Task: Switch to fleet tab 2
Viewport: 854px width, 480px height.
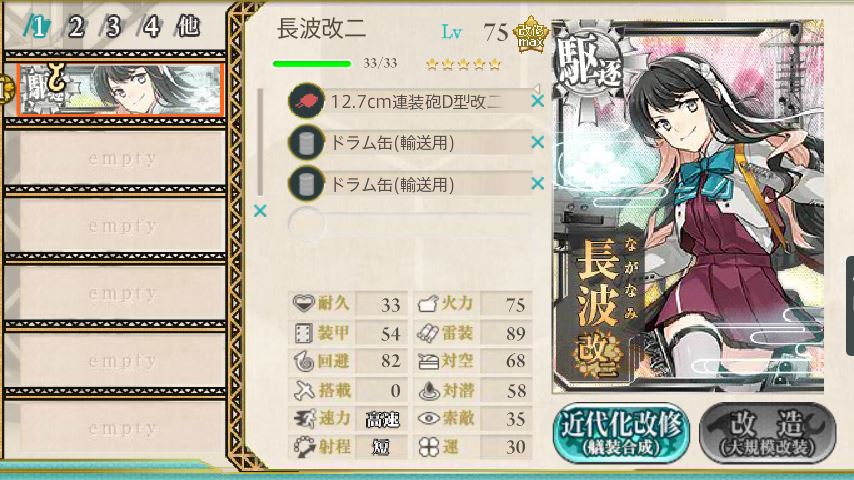Action: (76, 26)
